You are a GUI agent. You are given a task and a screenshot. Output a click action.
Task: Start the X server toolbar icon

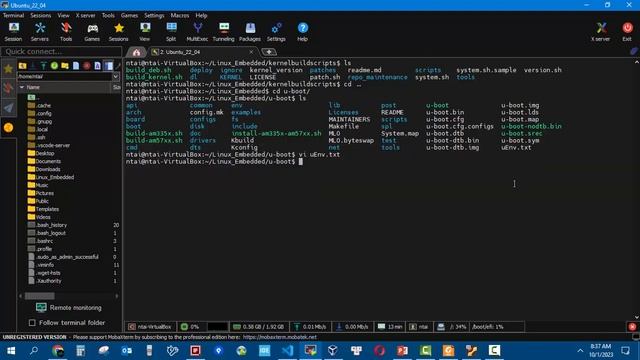(601, 32)
